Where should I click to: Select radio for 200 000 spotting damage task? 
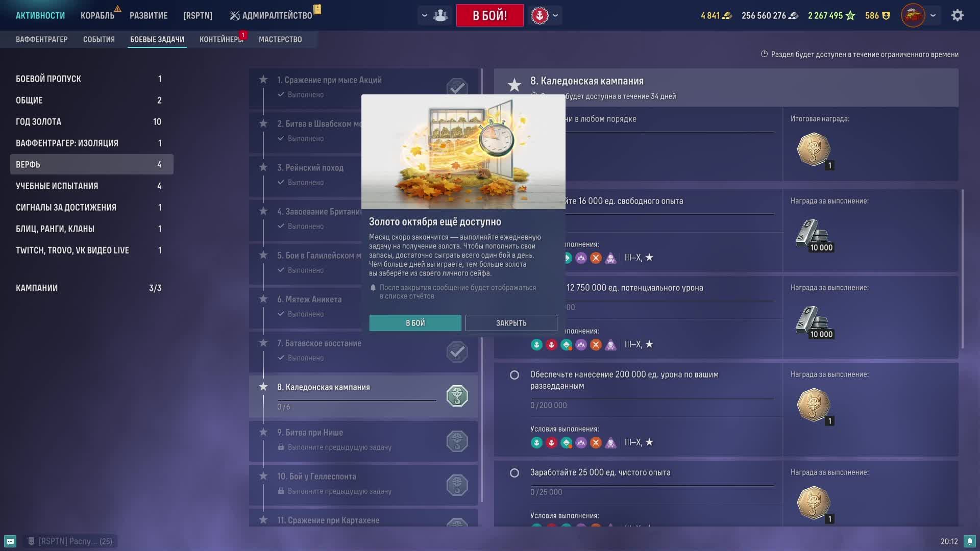point(514,375)
